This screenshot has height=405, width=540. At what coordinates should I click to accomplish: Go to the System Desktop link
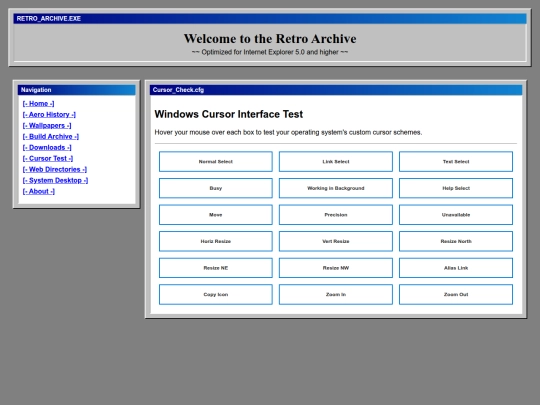(x=55, y=180)
